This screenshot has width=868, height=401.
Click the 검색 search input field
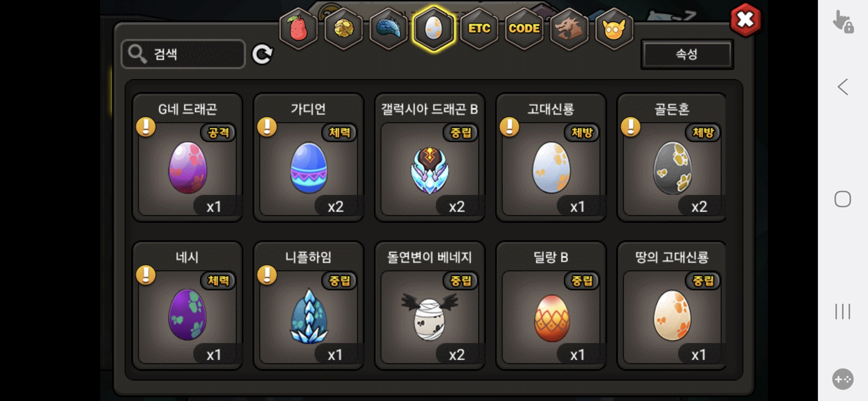point(183,54)
